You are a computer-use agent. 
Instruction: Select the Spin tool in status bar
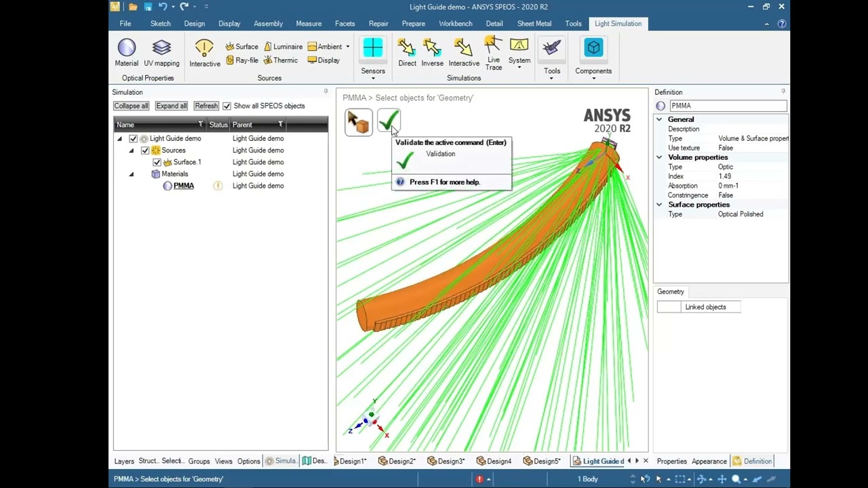coord(701,479)
